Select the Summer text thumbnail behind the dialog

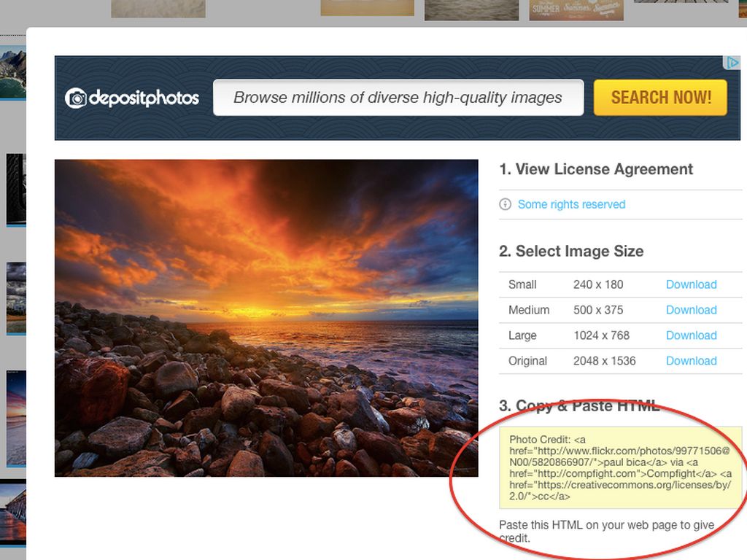[x=576, y=9]
